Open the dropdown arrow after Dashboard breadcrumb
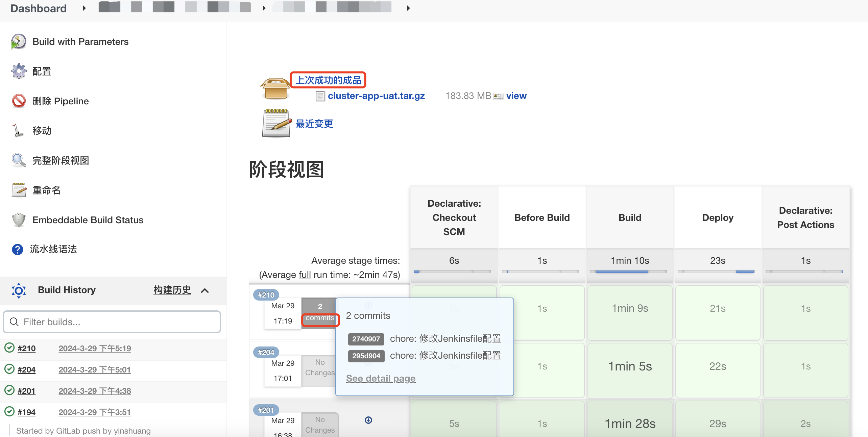 [84, 8]
